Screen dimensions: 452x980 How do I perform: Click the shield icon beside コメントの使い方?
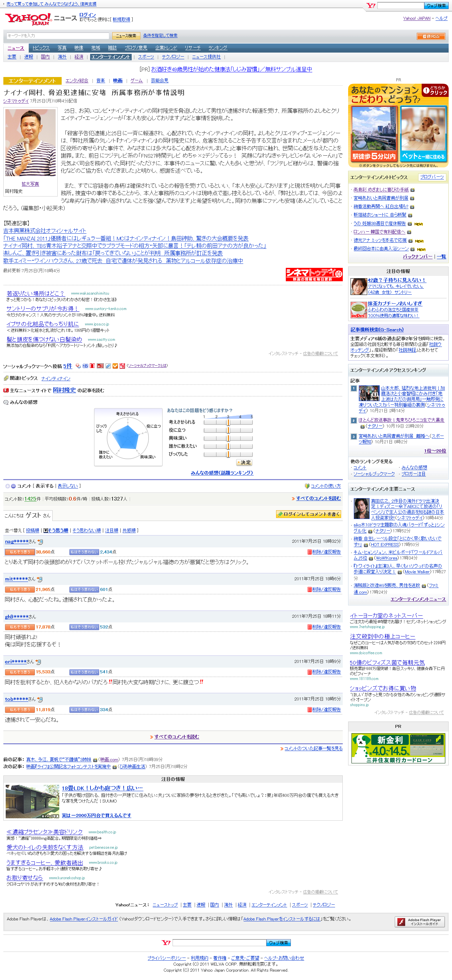point(307,486)
